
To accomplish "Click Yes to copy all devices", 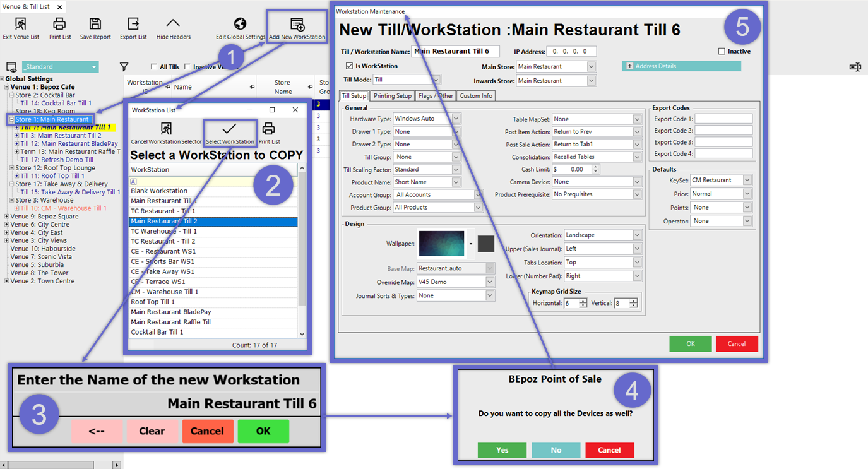I will pos(502,450).
